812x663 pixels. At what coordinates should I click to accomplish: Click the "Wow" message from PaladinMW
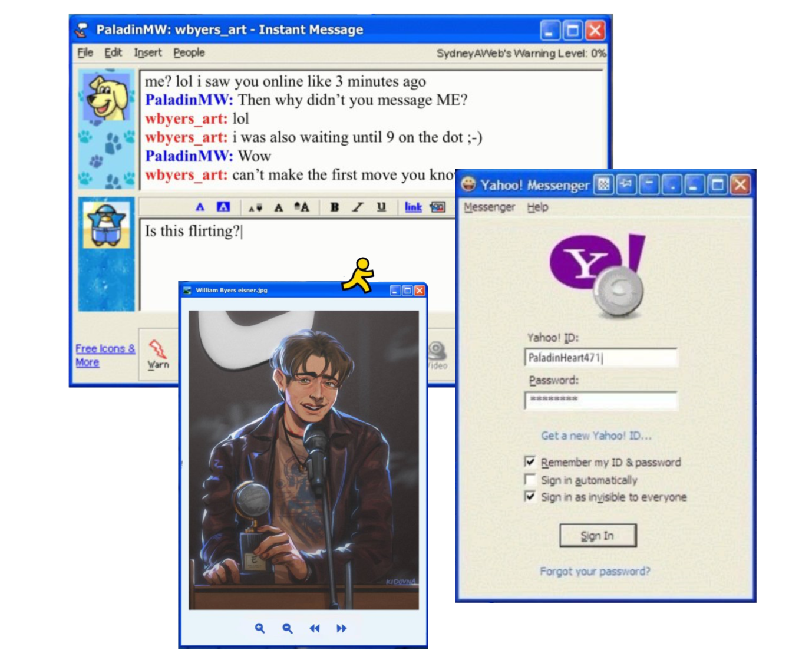coord(208,156)
